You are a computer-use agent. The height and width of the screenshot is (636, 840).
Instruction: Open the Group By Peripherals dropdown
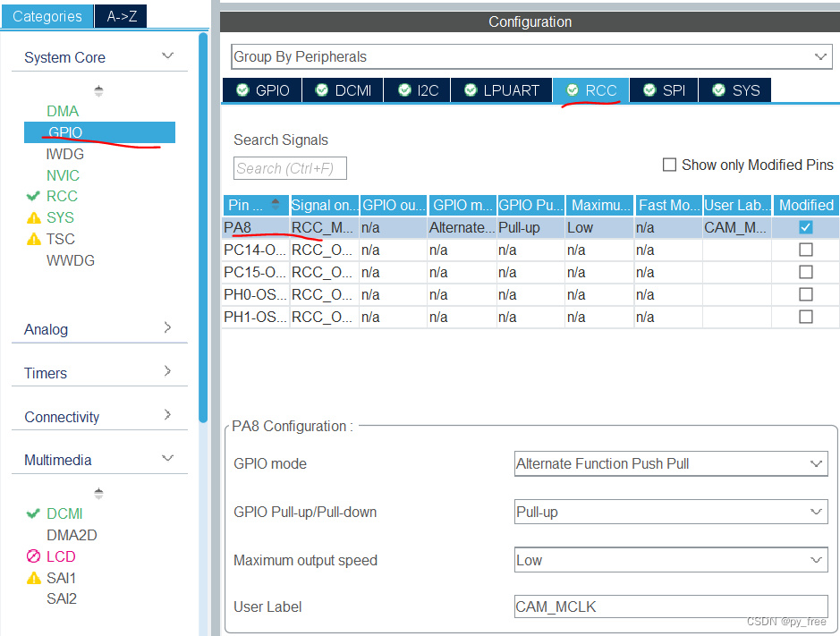click(x=532, y=56)
